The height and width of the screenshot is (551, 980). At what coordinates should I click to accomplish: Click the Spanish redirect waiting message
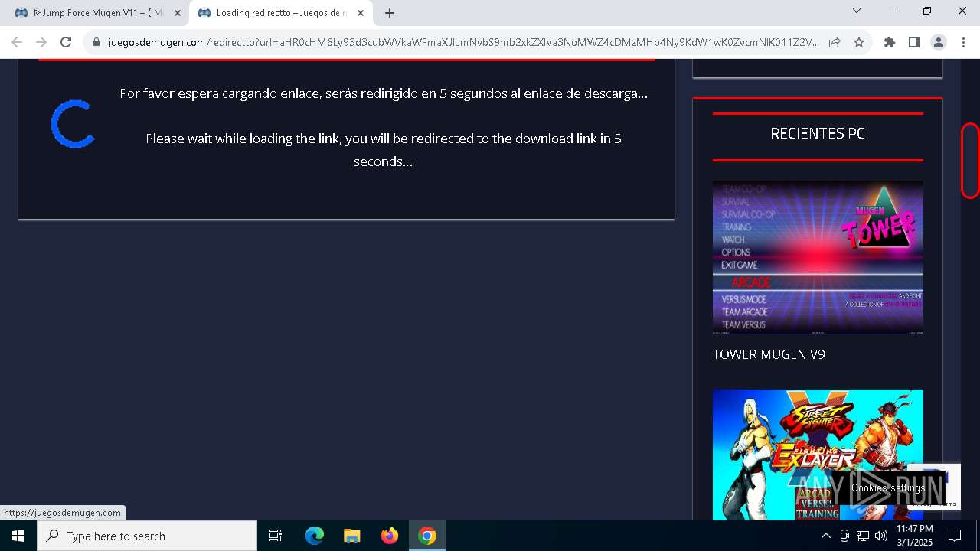click(x=384, y=93)
